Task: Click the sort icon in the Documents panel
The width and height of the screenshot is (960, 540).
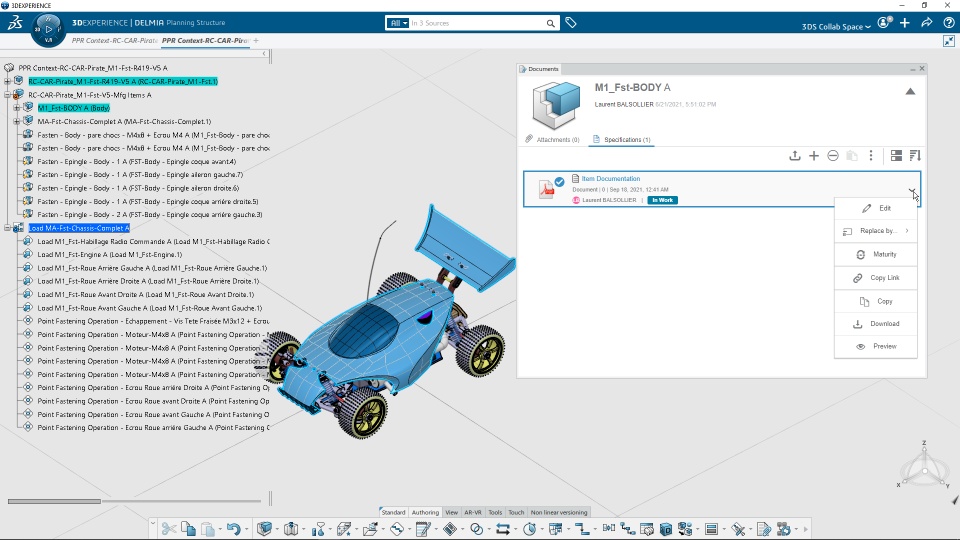Action: [x=915, y=156]
